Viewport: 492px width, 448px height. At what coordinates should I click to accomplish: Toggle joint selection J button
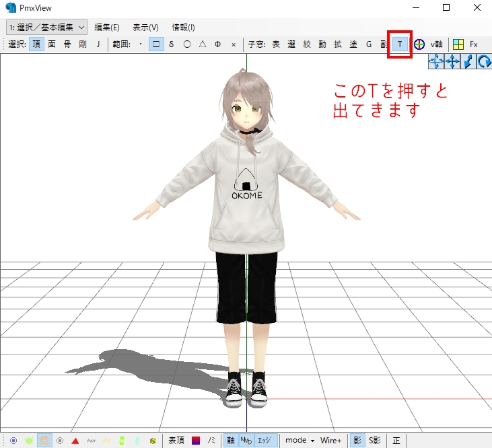pos(98,44)
